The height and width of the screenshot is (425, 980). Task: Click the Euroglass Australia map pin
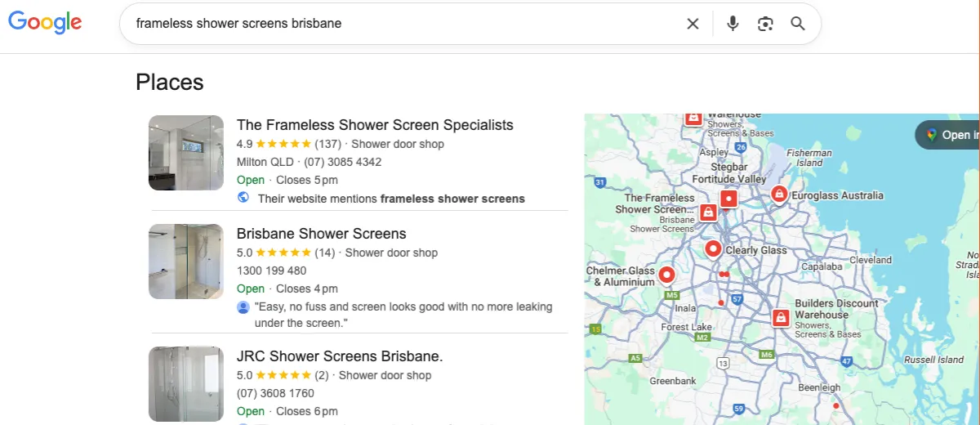pos(780,195)
